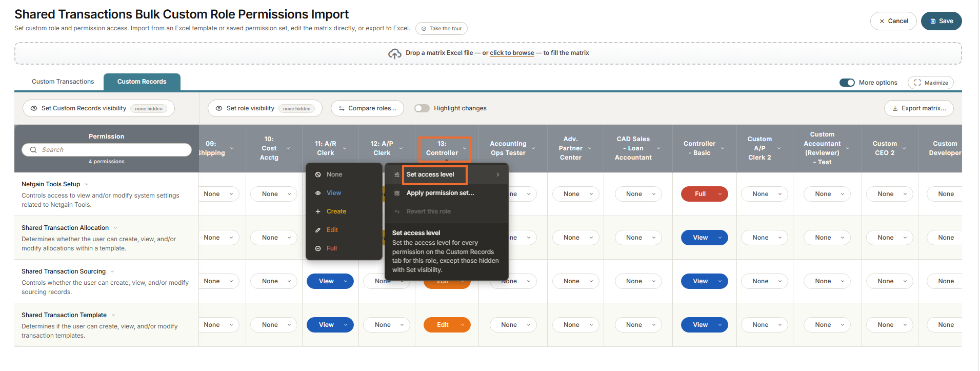Click the sliders icon beside Set access level
Screen dimensions: 980x371
[397, 174]
